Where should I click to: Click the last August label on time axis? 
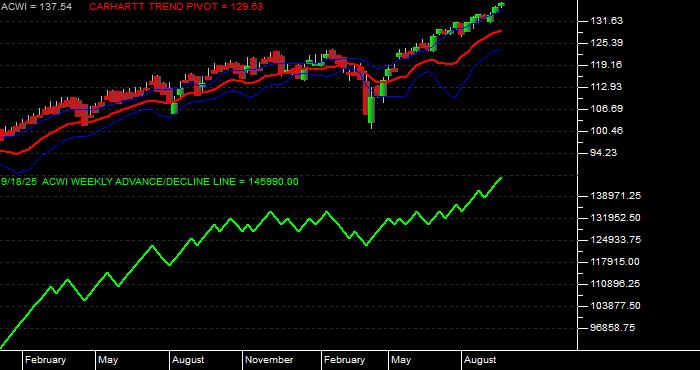click(480, 360)
